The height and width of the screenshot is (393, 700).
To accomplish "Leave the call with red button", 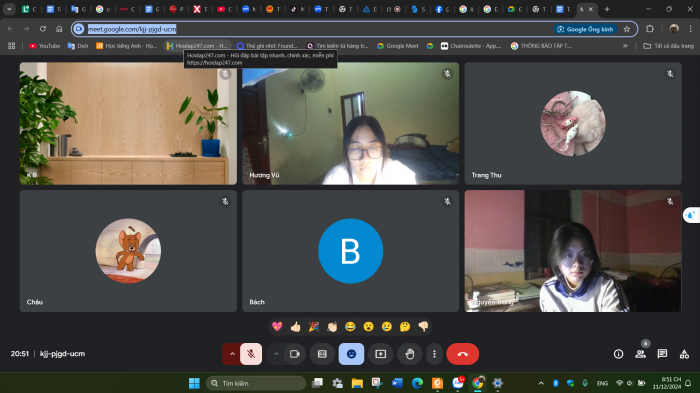I will [x=462, y=354].
